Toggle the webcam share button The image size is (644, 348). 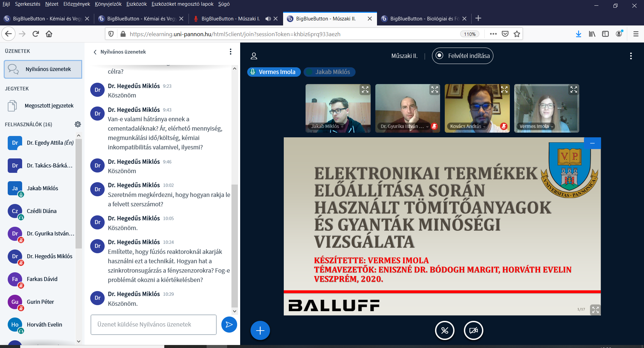pos(473,331)
